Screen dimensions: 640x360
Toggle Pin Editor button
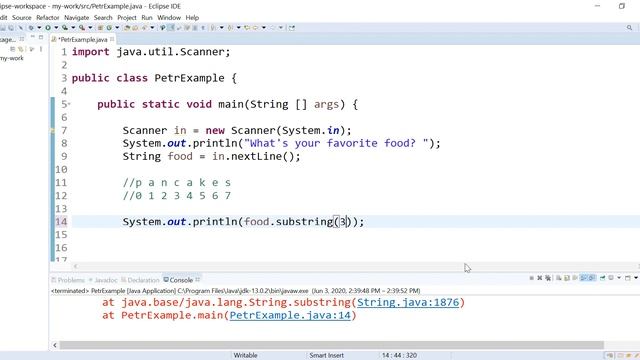(x=292, y=28)
